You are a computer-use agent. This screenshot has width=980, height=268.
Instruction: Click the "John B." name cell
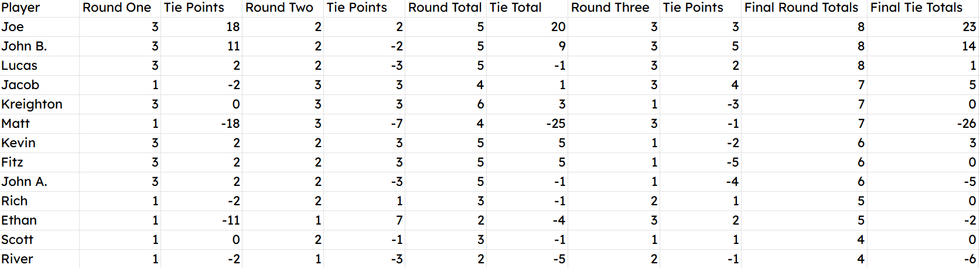click(x=24, y=46)
